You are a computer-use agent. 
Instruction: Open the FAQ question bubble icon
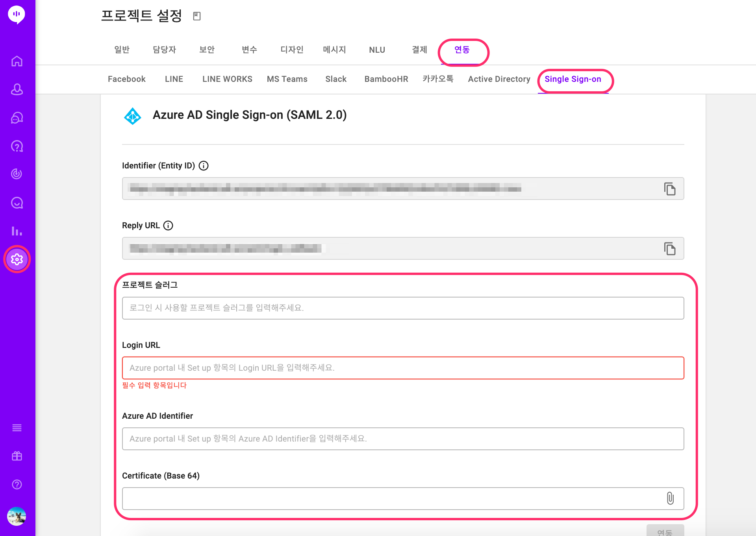point(17,146)
